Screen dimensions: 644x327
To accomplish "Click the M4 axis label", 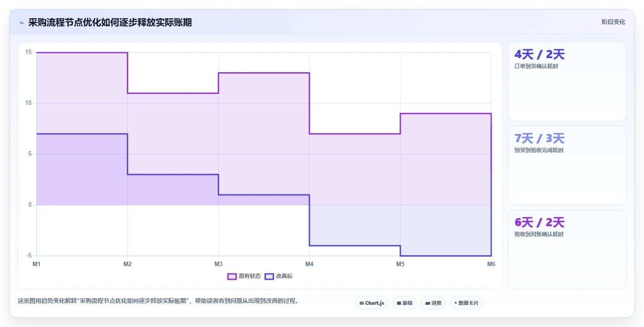I will pyautogui.click(x=309, y=264).
